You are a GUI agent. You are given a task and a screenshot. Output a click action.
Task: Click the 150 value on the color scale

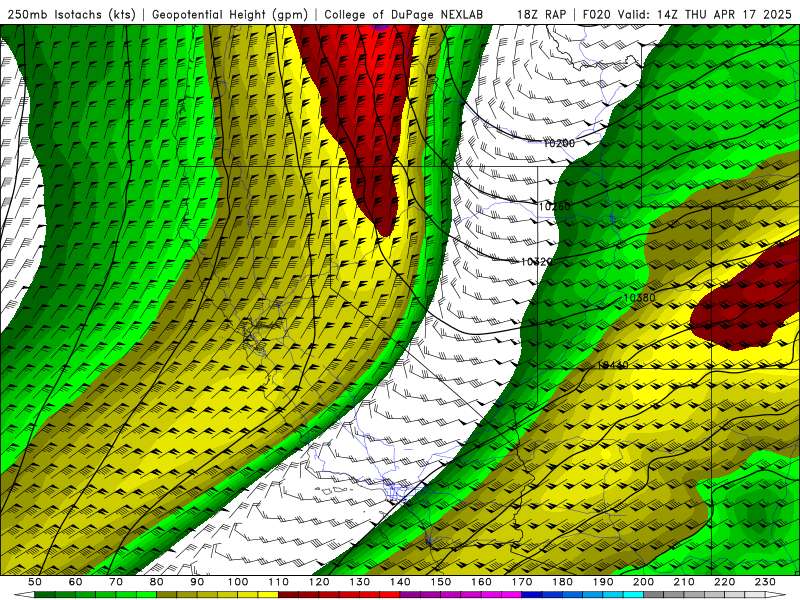pyautogui.click(x=441, y=582)
